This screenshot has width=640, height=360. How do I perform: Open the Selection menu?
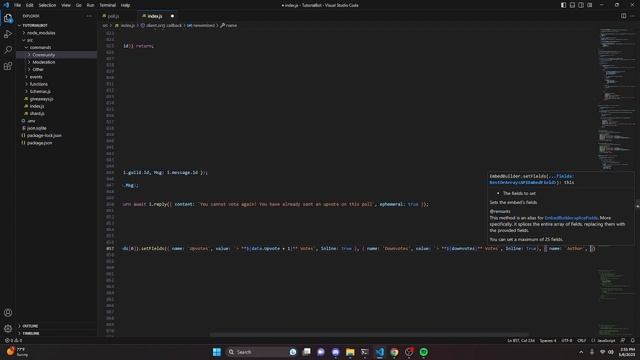[47, 5]
